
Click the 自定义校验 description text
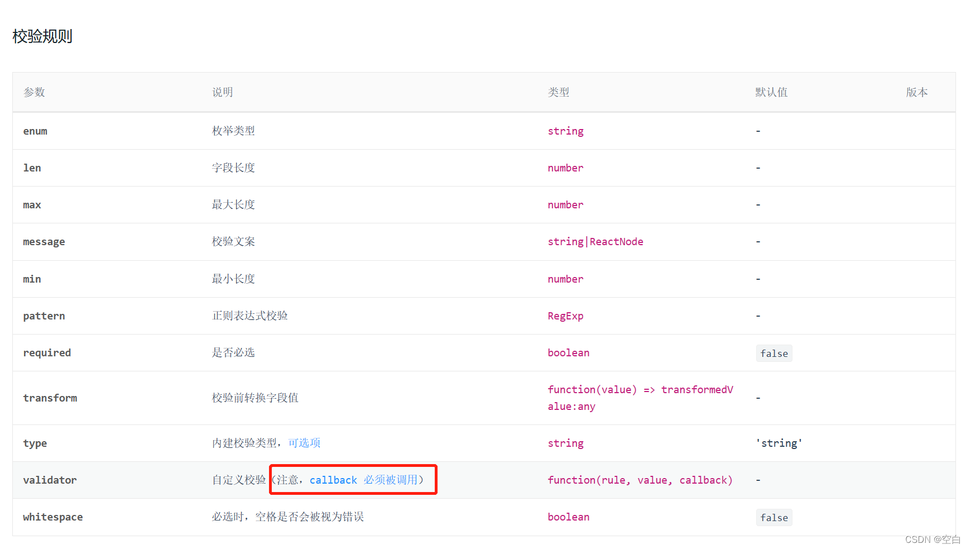click(x=239, y=480)
